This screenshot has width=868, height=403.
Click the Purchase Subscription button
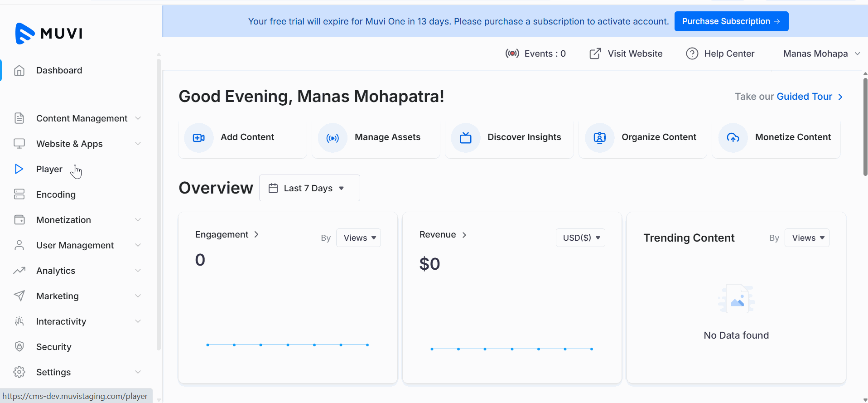[731, 21]
